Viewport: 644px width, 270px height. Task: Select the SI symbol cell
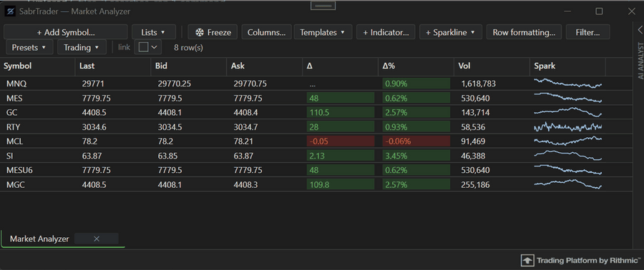[37, 156]
